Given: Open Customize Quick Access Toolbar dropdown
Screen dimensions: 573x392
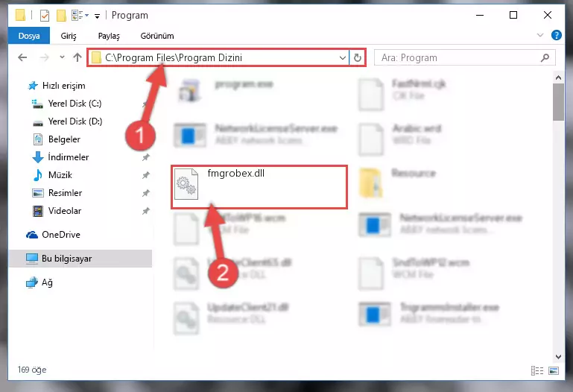Looking at the screenshot, I should pos(97,16).
